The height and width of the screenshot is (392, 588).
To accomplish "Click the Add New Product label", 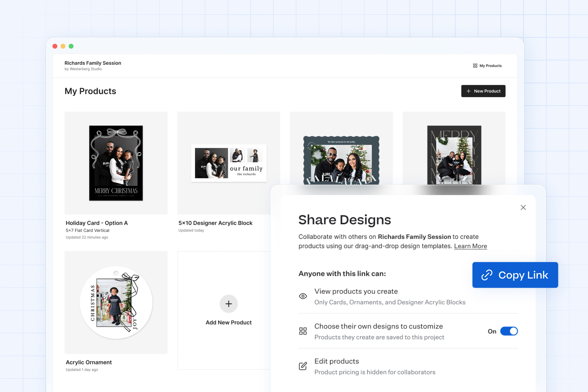I will click(228, 323).
